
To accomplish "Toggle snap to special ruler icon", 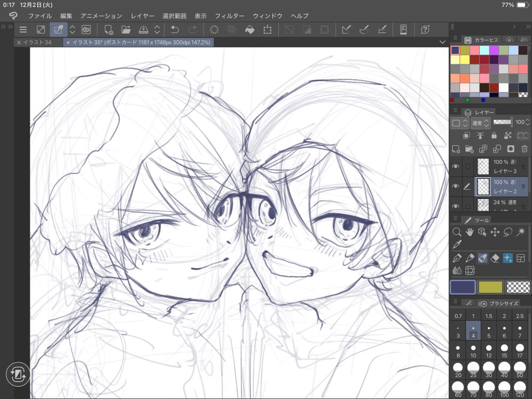I will (x=364, y=30).
